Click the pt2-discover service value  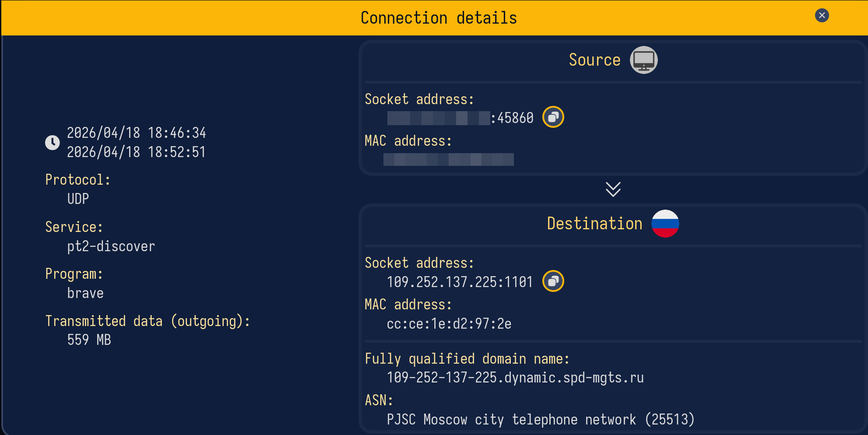coord(111,246)
